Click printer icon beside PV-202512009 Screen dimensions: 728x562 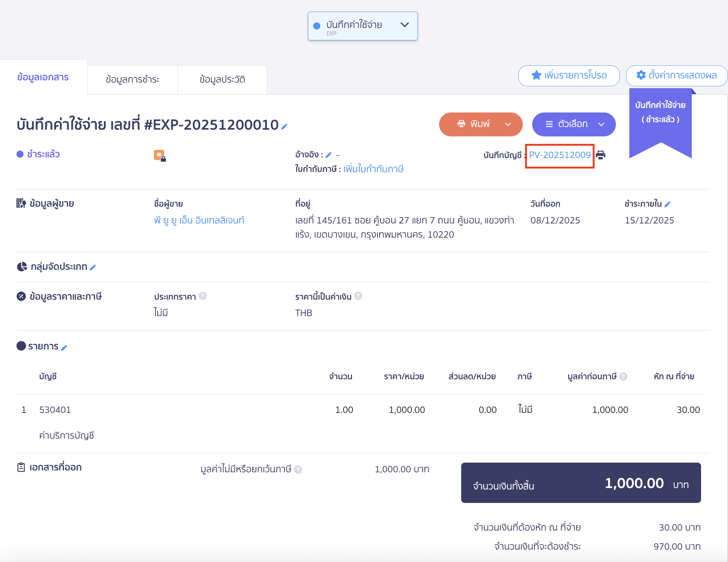[601, 155]
